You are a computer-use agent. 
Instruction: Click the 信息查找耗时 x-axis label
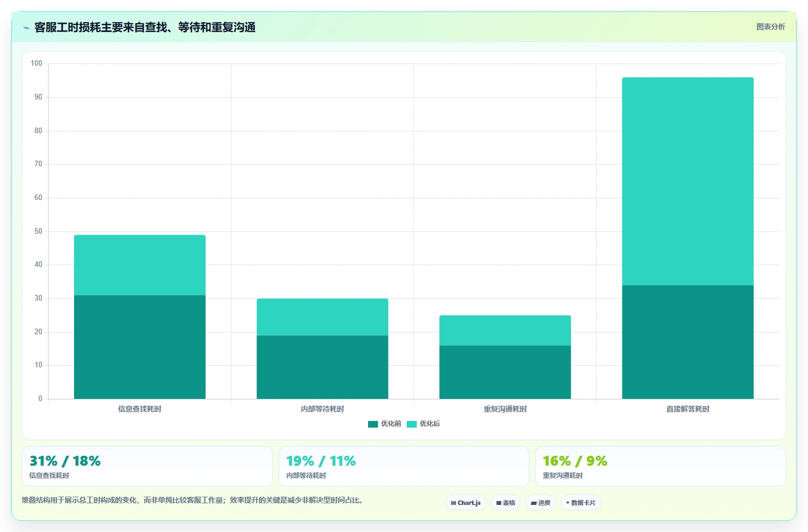[140, 409]
